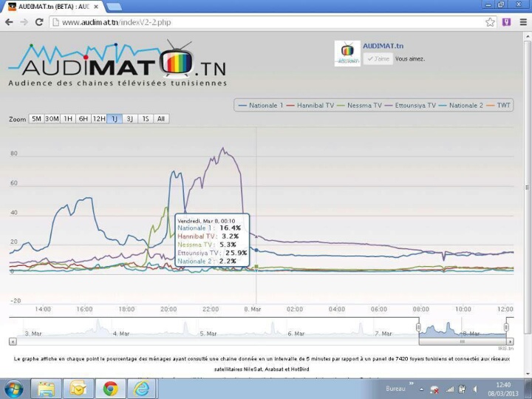Click the Ettounsiya TV peak on chart
Viewport: 532px width, 399px height.
tap(222, 148)
